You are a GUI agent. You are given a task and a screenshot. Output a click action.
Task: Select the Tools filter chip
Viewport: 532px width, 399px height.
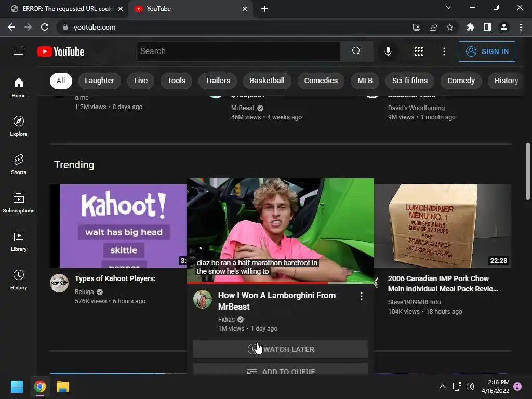177,81
